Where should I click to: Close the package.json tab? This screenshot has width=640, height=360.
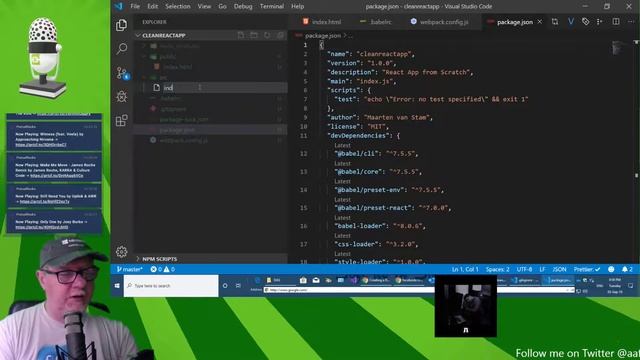[540, 22]
